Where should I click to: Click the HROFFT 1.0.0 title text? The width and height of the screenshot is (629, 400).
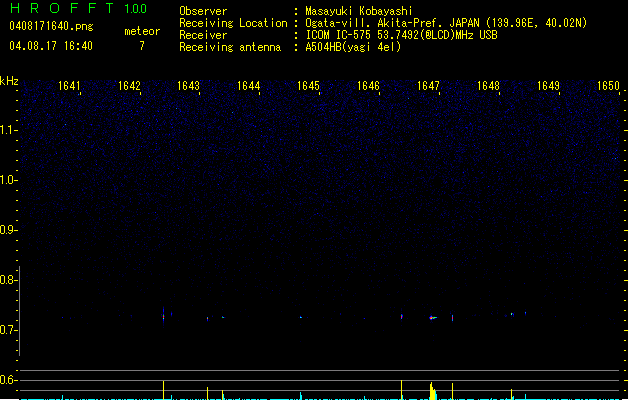pyautogui.click(x=78, y=8)
